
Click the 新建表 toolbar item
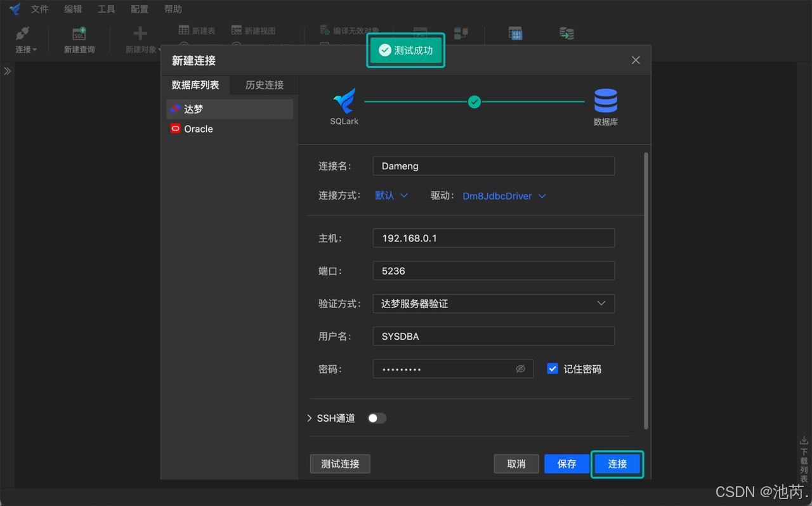[197, 30]
